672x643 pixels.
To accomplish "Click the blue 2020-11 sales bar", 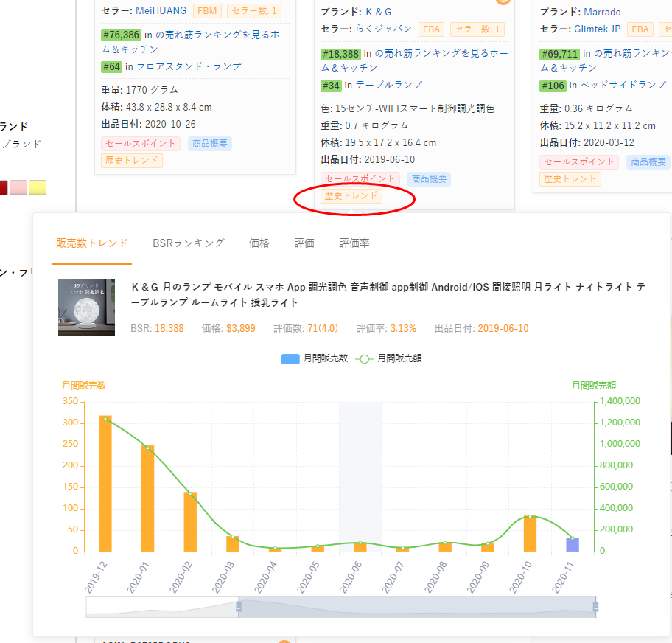I will click(x=573, y=544).
